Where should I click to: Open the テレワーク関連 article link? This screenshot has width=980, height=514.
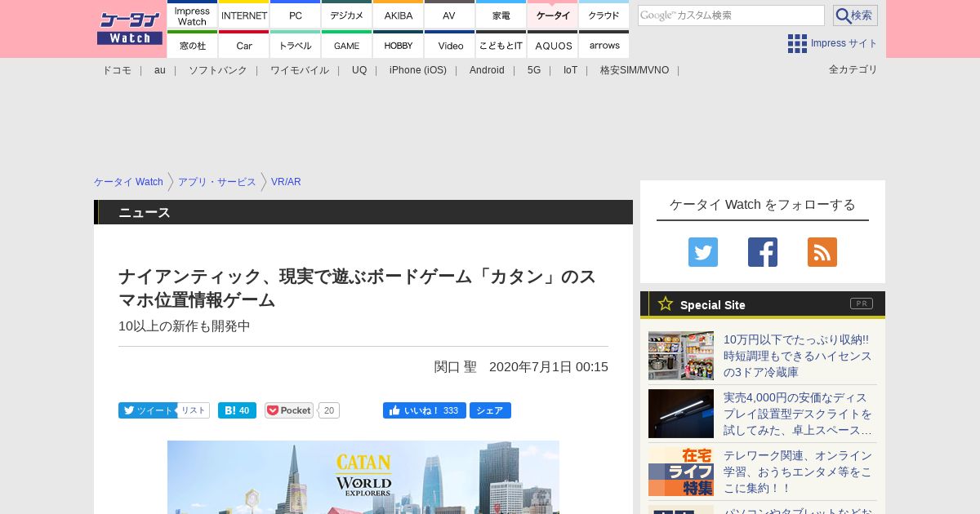click(x=798, y=472)
